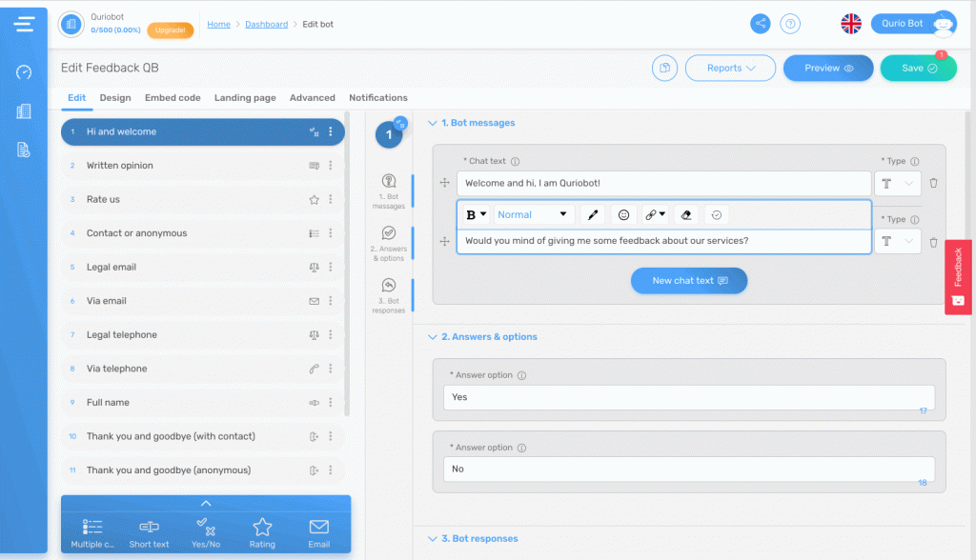Change language via the UK flag
976x560 pixels.
[x=851, y=24]
